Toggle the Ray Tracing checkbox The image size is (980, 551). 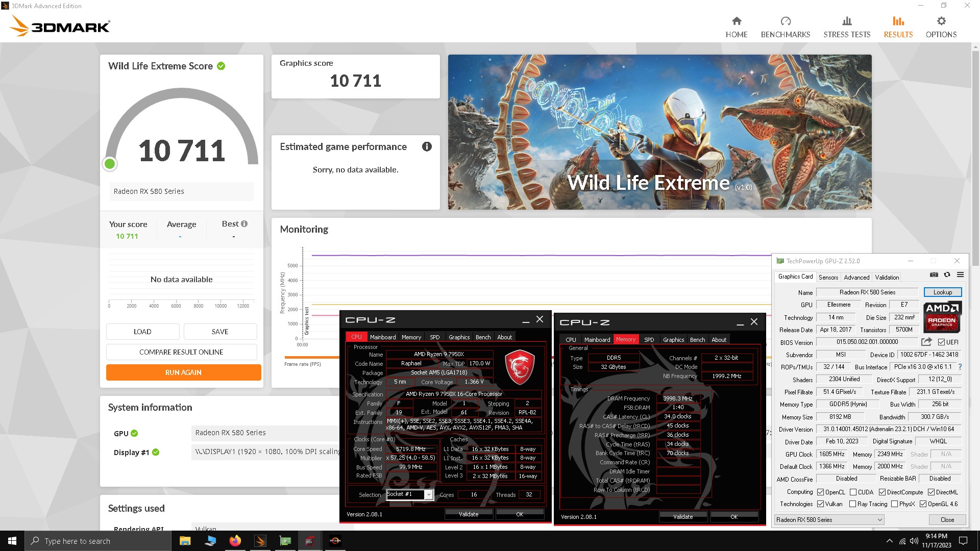[852, 504]
